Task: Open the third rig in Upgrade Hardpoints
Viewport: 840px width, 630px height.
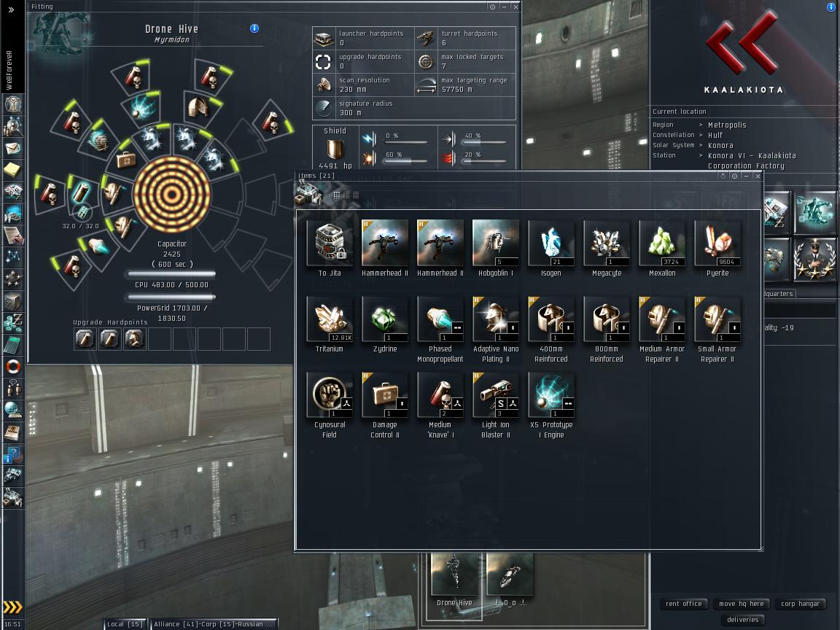Action: [x=134, y=338]
